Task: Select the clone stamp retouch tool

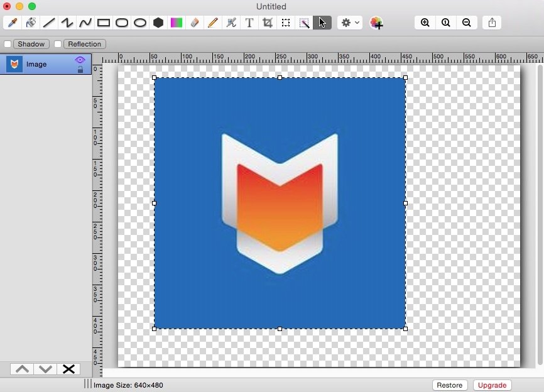Action: coord(231,23)
